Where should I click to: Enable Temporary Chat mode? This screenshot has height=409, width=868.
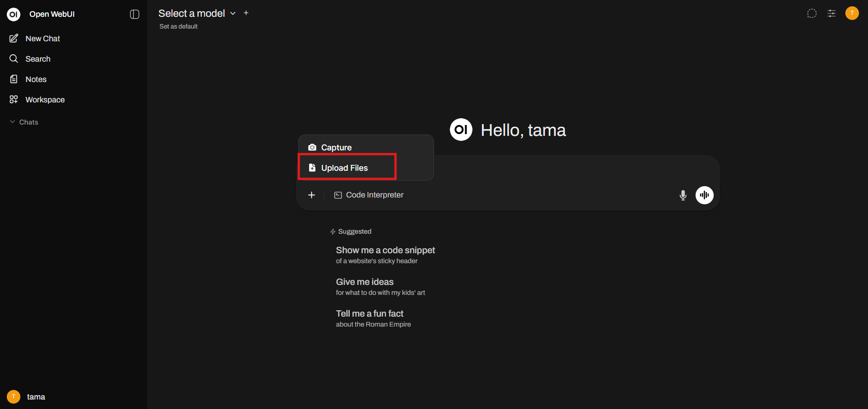coord(811,13)
